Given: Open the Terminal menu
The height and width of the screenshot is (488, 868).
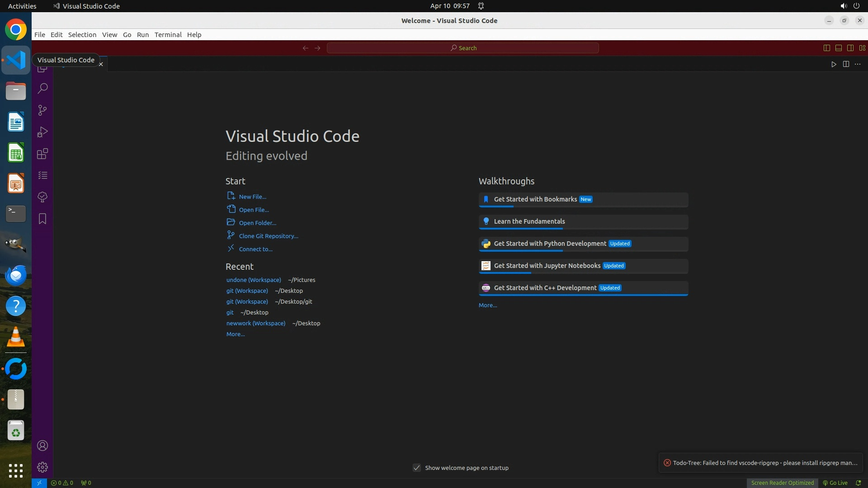Looking at the screenshot, I should tap(168, 35).
